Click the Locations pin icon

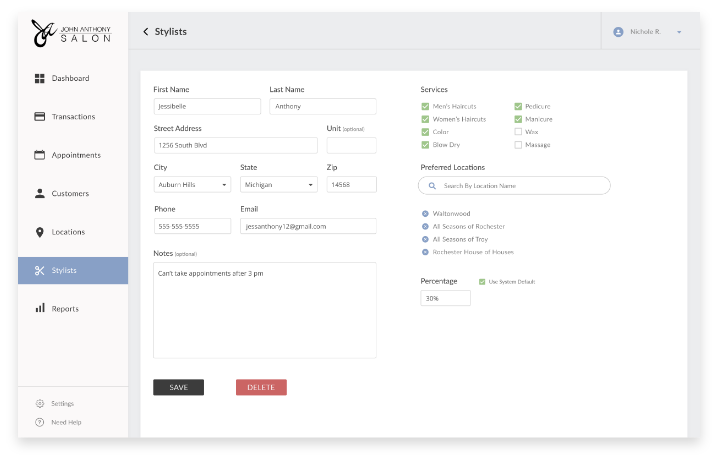40,232
